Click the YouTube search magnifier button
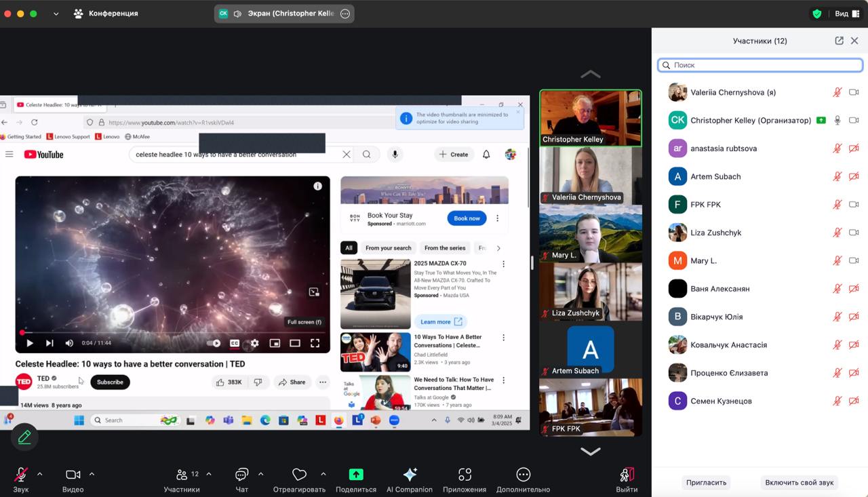This screenshot has width=868, height=497. (367, 155)
